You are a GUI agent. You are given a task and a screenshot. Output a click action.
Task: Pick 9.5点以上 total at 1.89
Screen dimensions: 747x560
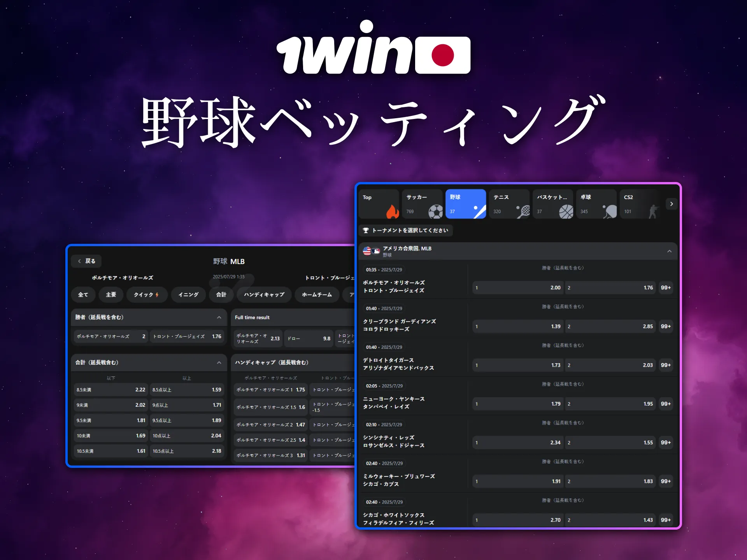tap(187, 420)
